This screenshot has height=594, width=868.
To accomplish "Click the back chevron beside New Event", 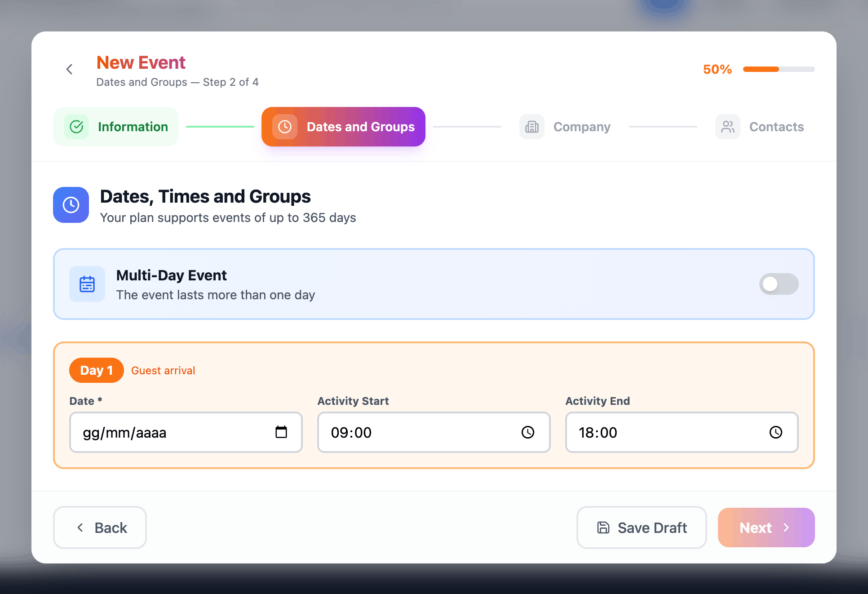I will click(69, 69).
